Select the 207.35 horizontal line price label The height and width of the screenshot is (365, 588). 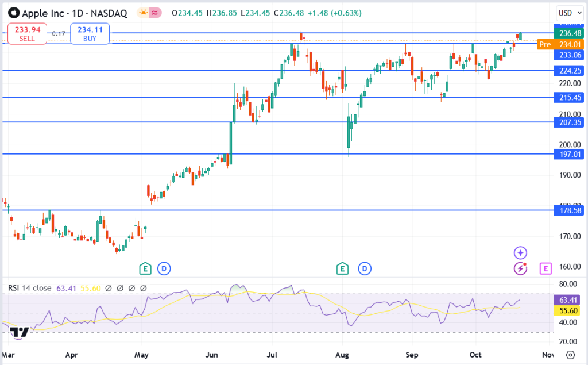pyautogui.click(x=569, y=122)
